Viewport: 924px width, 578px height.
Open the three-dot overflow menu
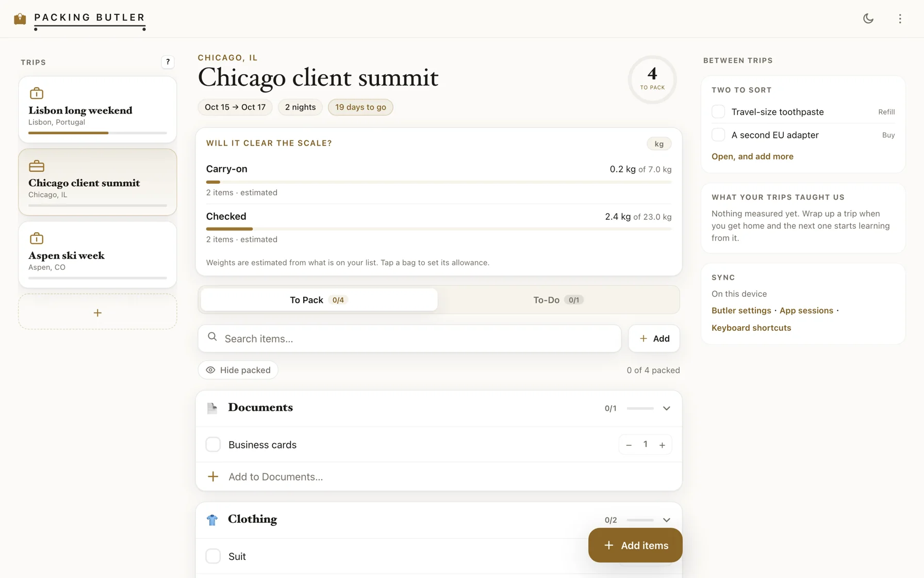click(900, 19)
